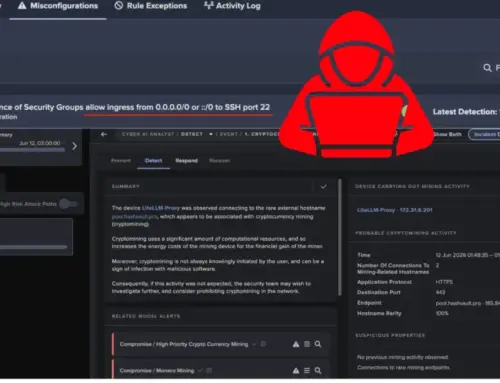Screen dimensions: 500x383
Task: Click the 100% hostname rarity value
Action: click(442, 313)
